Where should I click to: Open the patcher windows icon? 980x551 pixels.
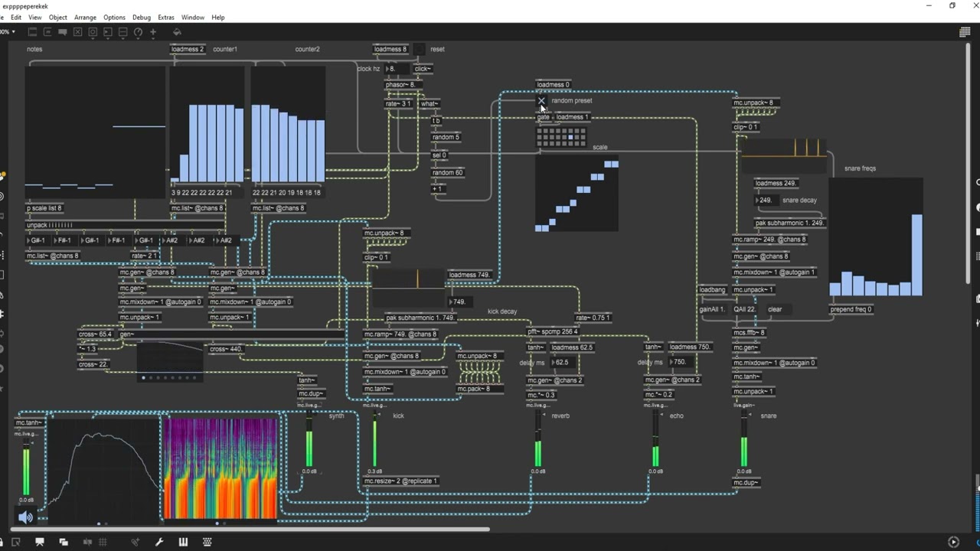pyautogui.click(x=64, y=542)
